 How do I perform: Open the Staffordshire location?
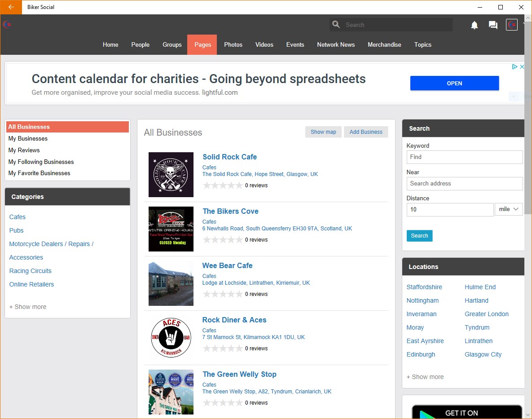[424, 287]
